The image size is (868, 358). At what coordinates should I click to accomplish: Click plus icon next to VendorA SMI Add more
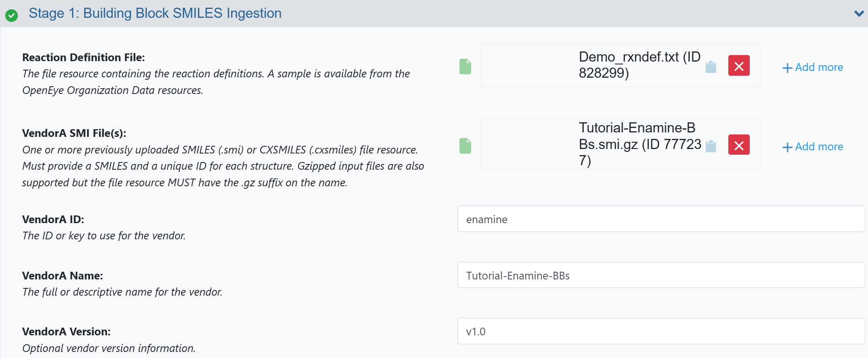coord(787,147)
